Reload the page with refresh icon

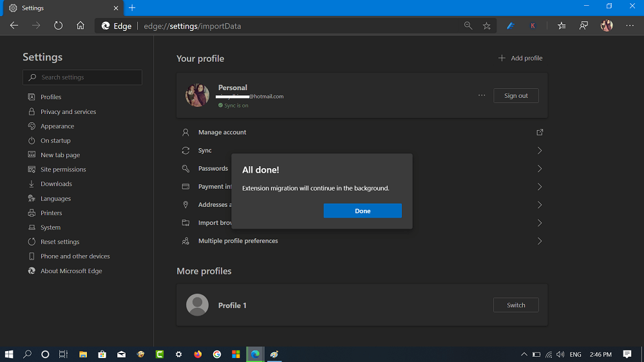click(x=59, y=26)
